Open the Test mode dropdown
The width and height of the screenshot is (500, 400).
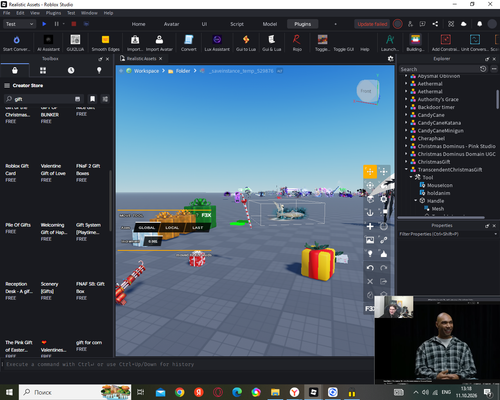tap(19, 24)
